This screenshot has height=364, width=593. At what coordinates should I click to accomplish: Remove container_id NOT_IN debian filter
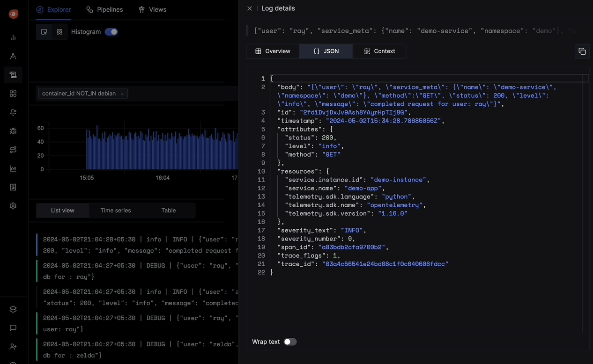122,94
